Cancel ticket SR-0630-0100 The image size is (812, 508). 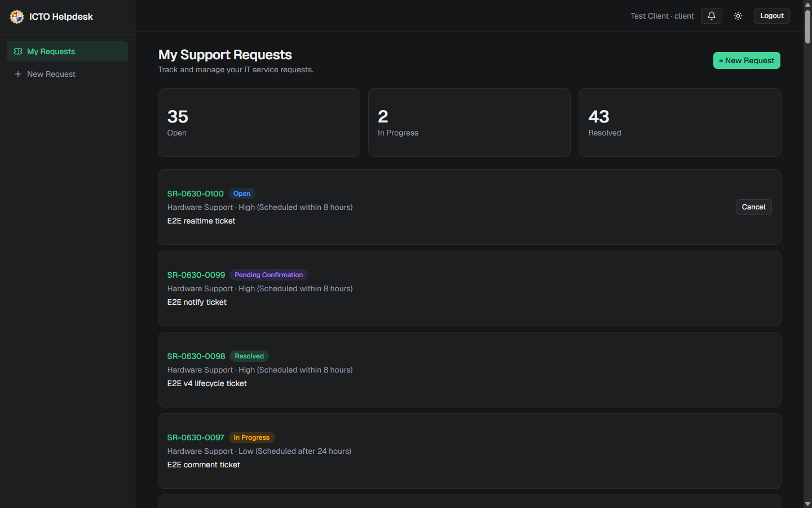point(753,207)
